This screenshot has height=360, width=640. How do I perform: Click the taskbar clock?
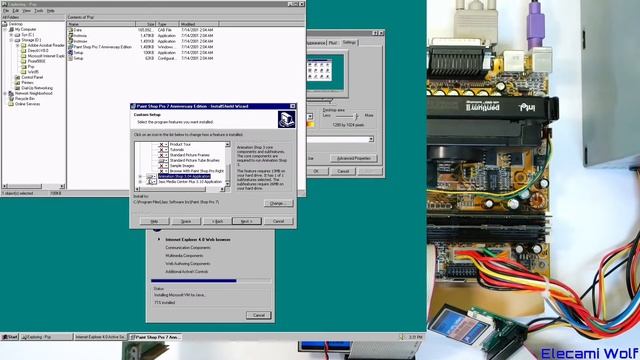click(416, 337)
